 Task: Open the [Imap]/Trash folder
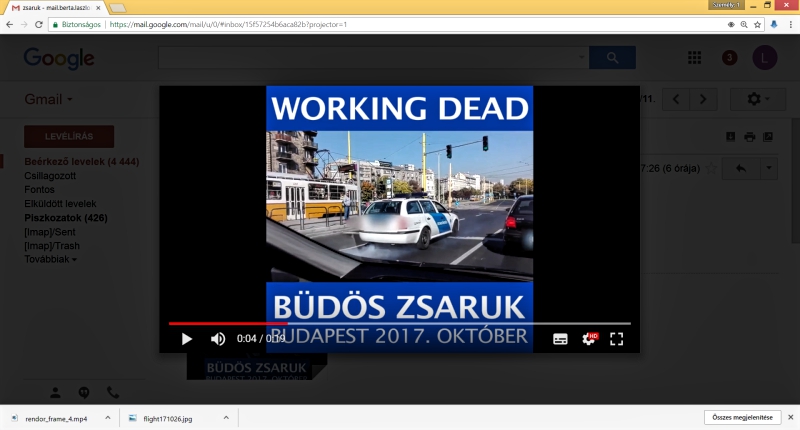tap(52, 246)
